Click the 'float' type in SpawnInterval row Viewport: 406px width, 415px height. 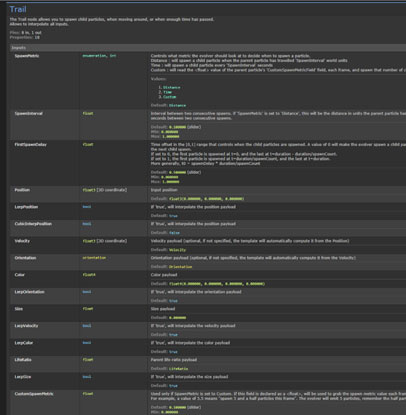[88, 114]
